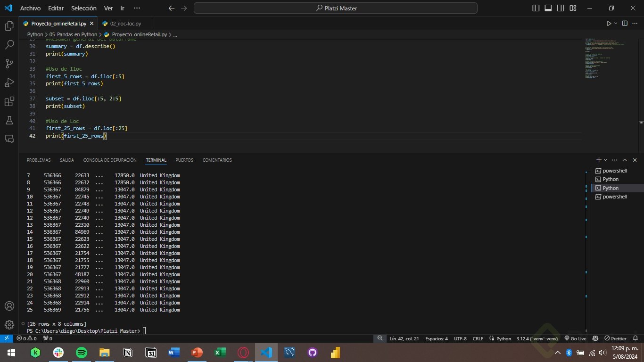Open the Run and Debug view
Screen dimensions: 644x362
point(9,82)
